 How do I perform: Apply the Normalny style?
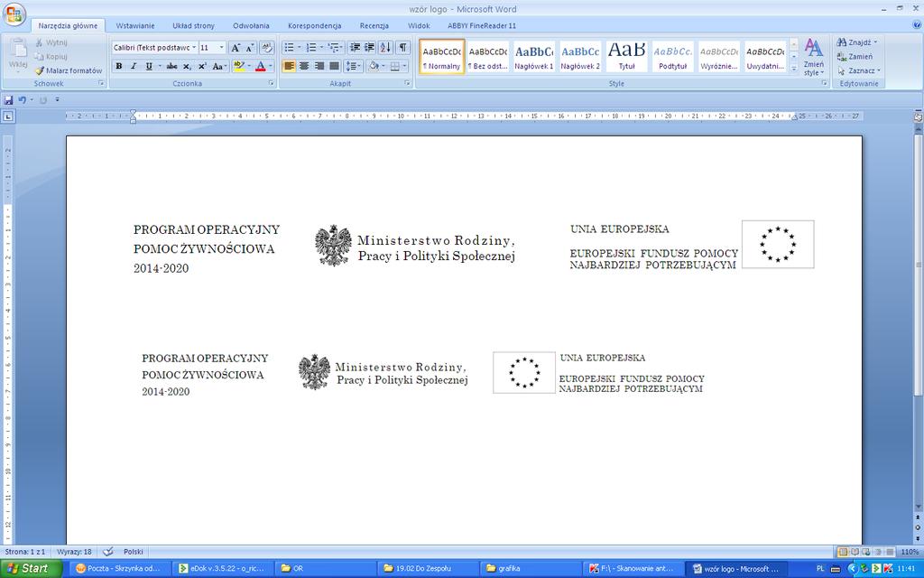[x=442, y=57]
